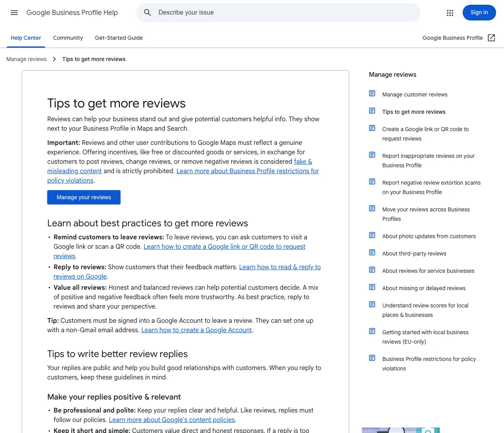Screen dimensions: 504x433
Task: Click article icon beside Getting started with local business reviews
Action: click(x=372, y=331)
